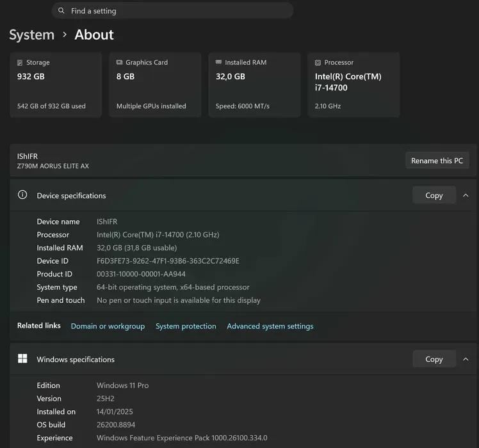Open System protection link

click(186, 326)
